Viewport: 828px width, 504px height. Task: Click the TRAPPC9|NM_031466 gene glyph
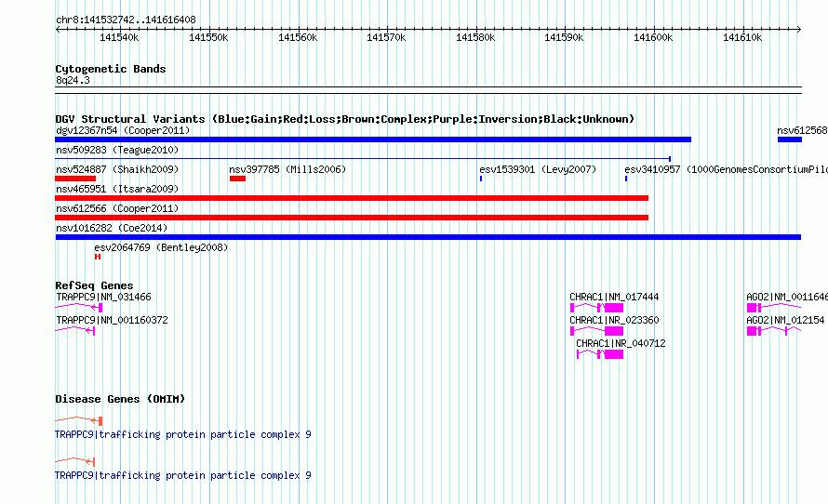[79, 307]
